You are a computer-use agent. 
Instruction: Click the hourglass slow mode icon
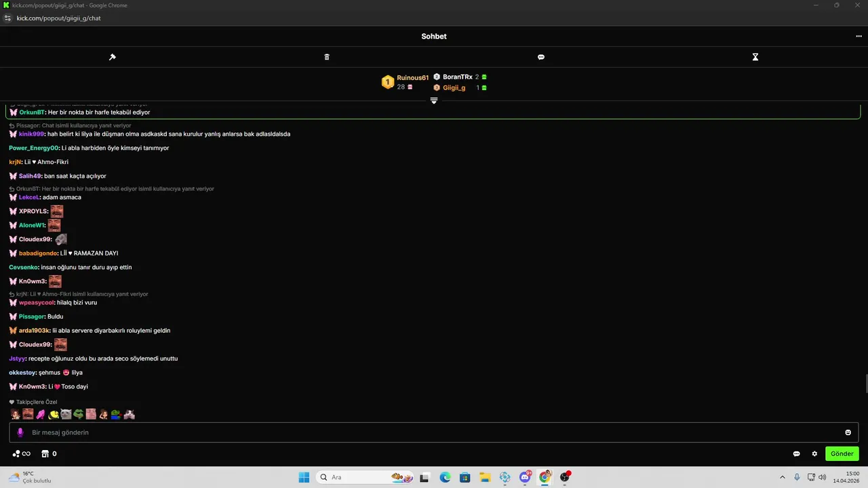[x=755, y=57]
